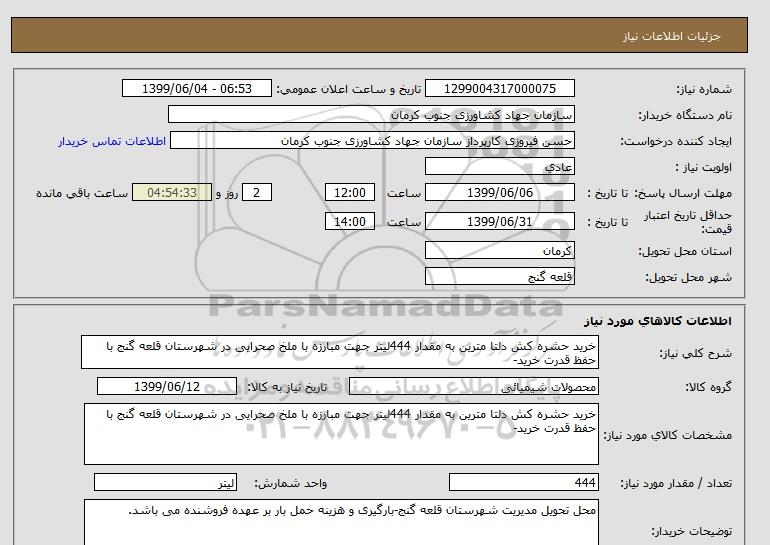Viewport: 770px width, 545px height.
Task: Select response deadline date 1399/06/06
Action: point(499,193)
